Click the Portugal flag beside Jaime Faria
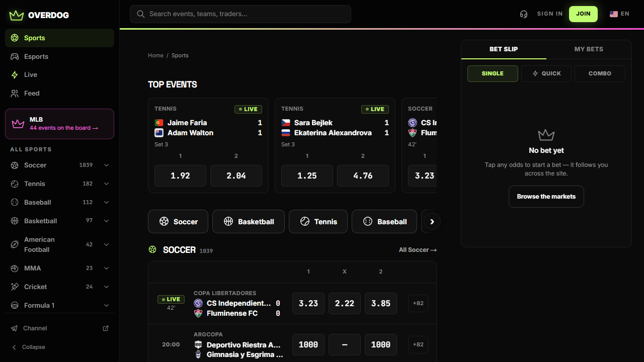This screenshot has height=362, width=644. point(159,123)
